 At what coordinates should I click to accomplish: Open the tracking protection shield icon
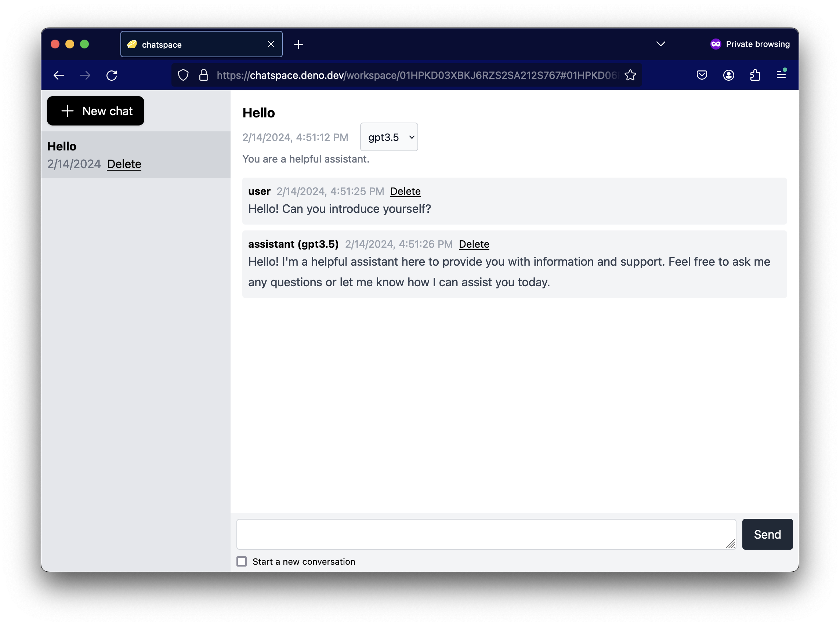click(183, 75)
